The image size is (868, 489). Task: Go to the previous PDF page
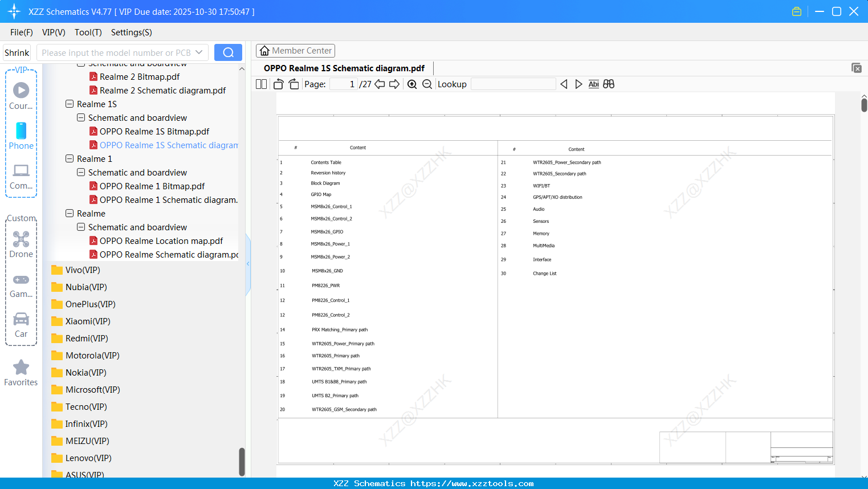380,84
